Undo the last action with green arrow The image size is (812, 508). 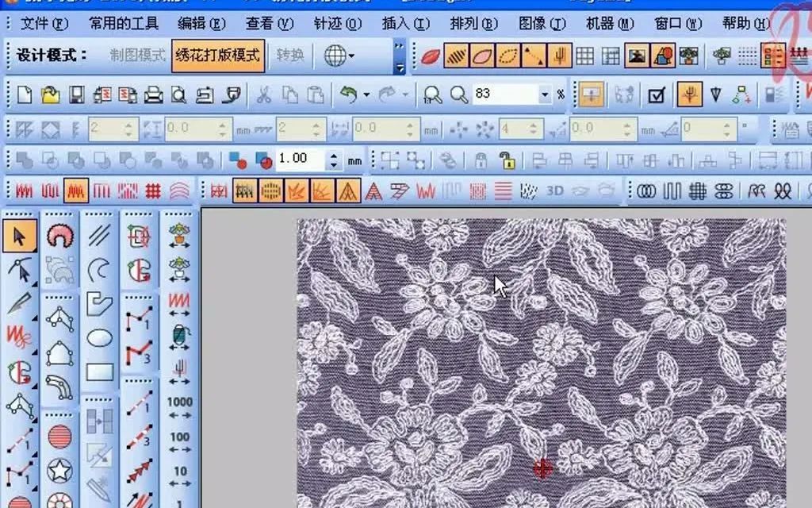coord(349,95)
